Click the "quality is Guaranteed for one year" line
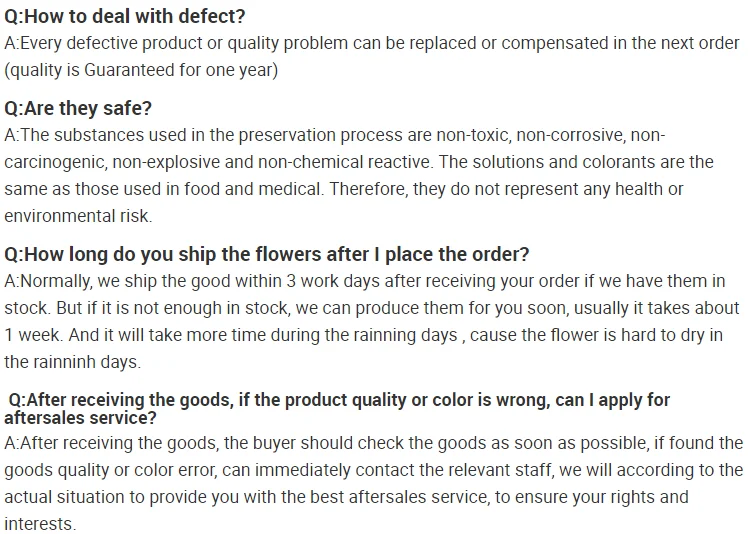 tap(142, 70)
